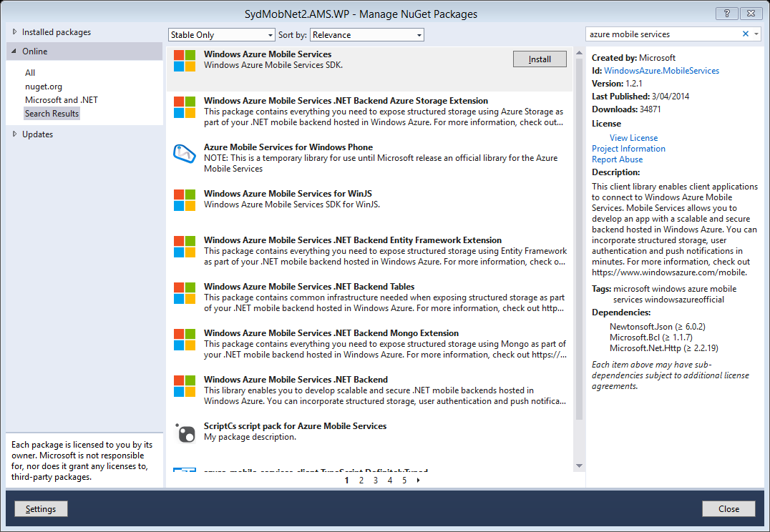The image size is (770, 532).
Task: Go to next page using the arrow icon
Action: click(418, 480)
